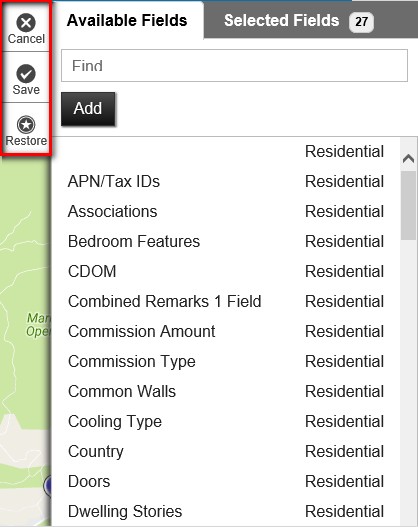Click the scrollbar up arrow
418x527 pixels.
click(408, 158)
